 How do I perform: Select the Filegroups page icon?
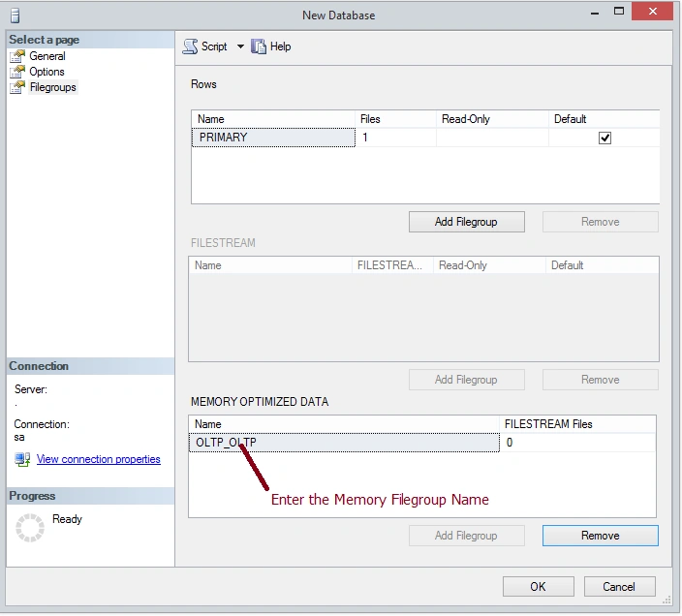click(17, 87)
